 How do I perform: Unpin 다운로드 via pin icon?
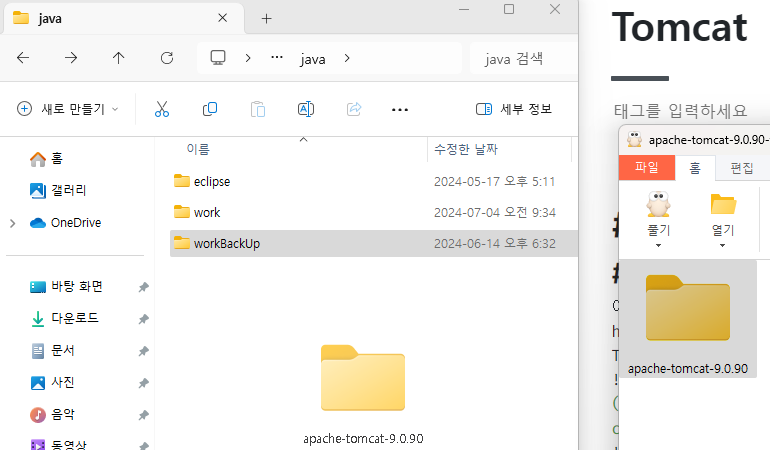[x=143, y=319]
